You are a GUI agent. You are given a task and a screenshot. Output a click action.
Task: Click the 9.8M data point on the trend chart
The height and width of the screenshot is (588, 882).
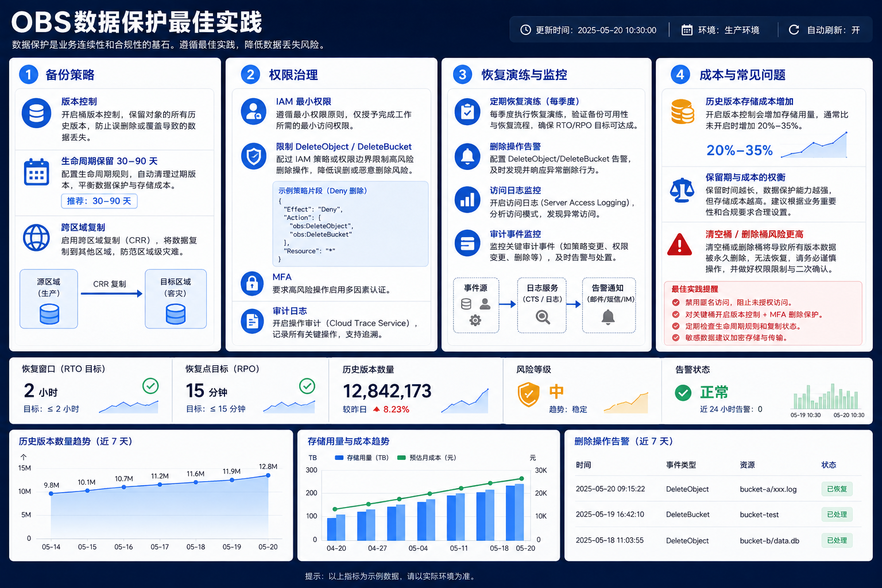pos(51,493)
